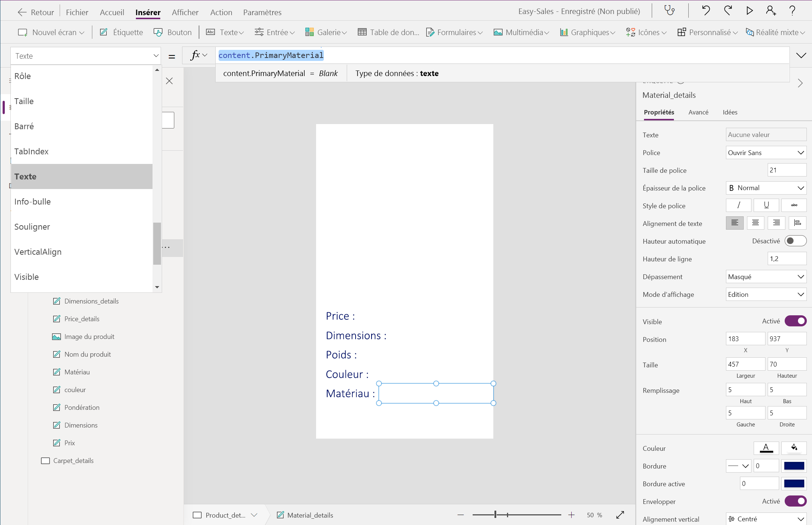Toggle Hauteur automatique switch

[795, 241]
